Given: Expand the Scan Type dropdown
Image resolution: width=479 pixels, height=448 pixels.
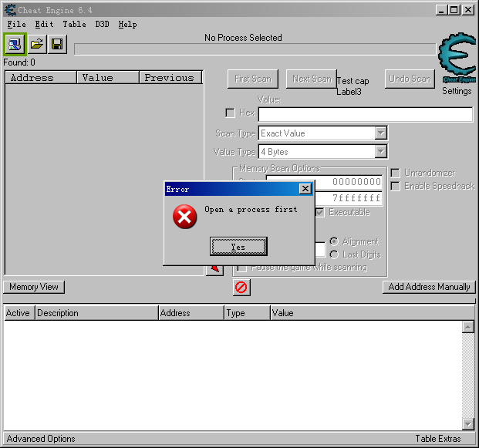Looking at the screenshot, I should pyautogui.click(x=381, y=133).
